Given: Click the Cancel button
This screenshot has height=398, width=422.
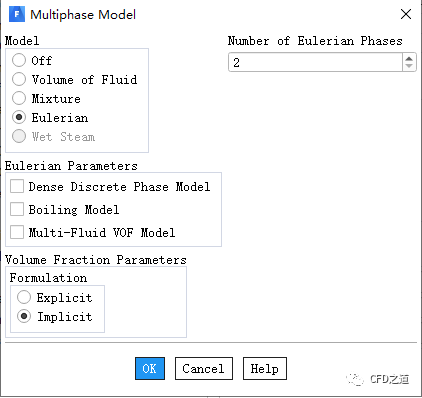Looking at the screenshot, I should 204,368.
